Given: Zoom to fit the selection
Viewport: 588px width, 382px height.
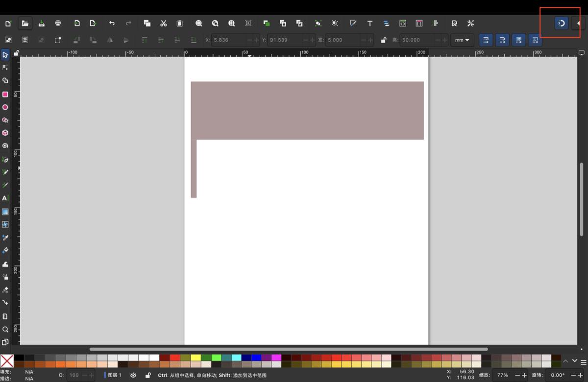Looking at the screenshot, I should (x=198, y=23).
